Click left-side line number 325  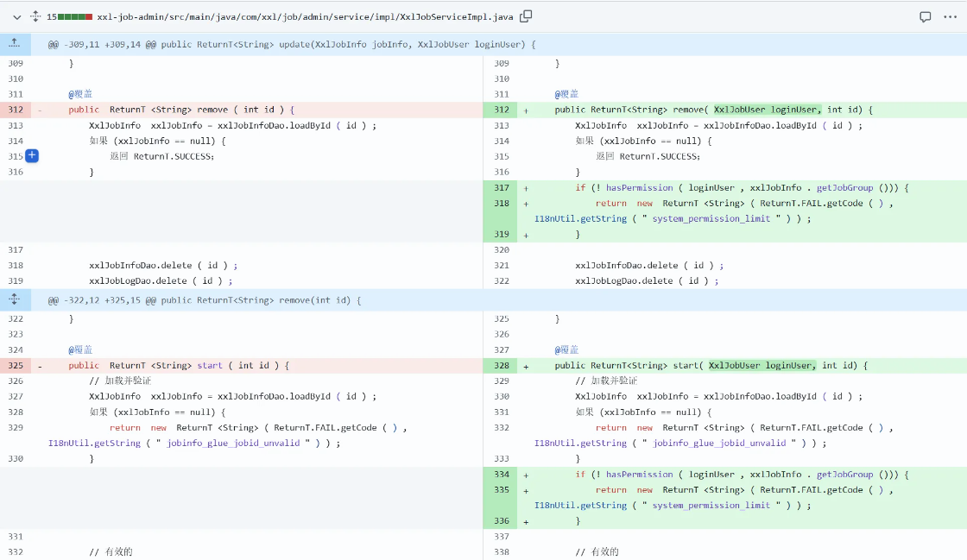pyautogui.click(x=16, y=366)
